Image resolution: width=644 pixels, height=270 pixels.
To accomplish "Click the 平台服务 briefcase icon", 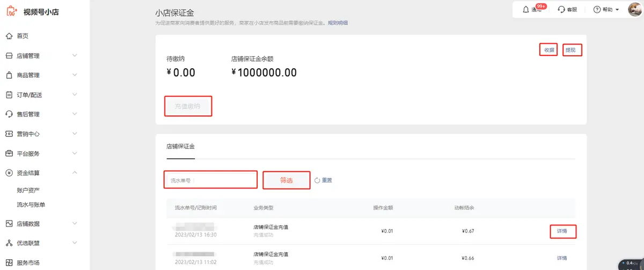I will (x=9, y=154).
